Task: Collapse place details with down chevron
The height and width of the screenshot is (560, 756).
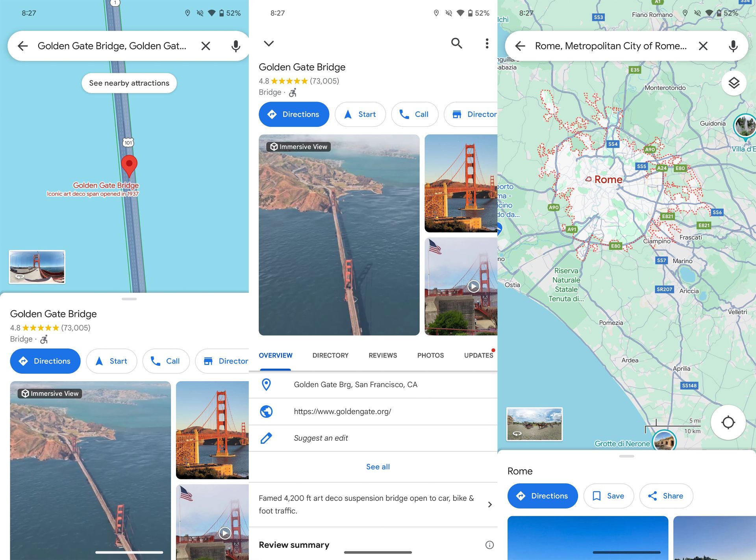Action: coord(269,43)
